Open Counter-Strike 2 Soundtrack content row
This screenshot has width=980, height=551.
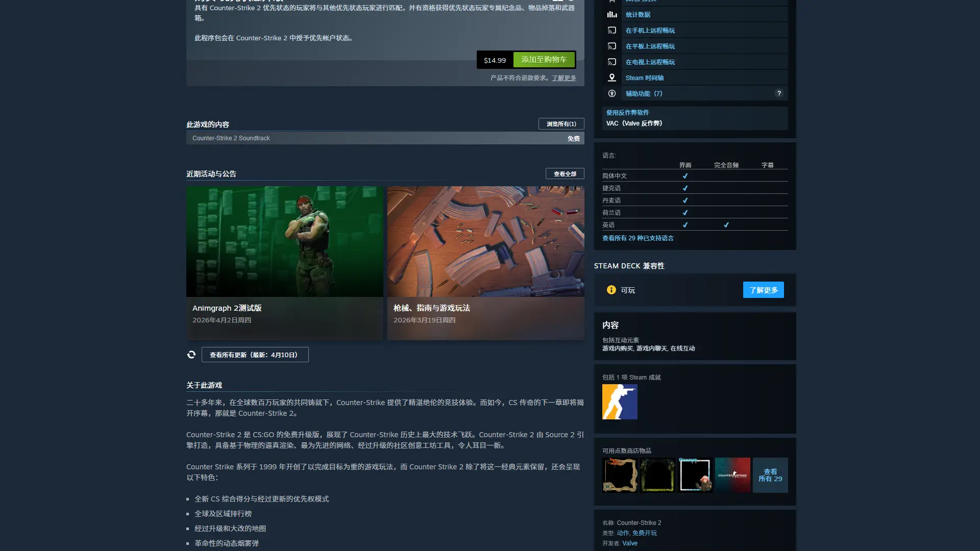click(384, 138)
